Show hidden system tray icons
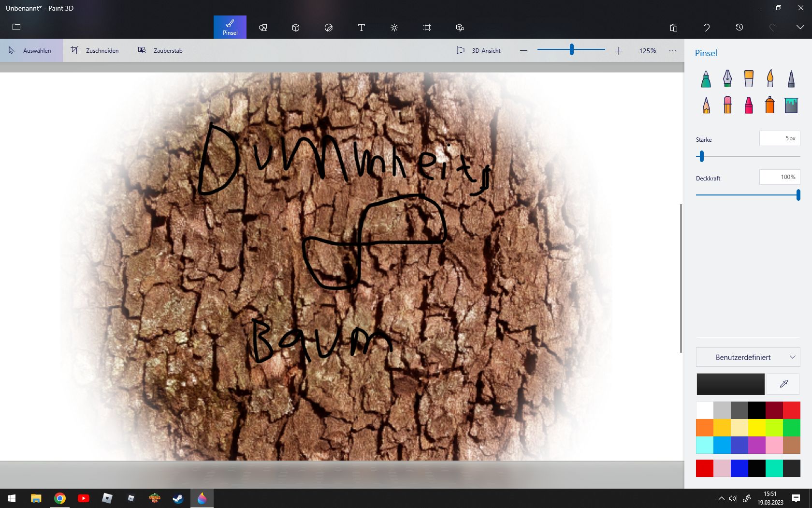 click(x=721, y=498)
